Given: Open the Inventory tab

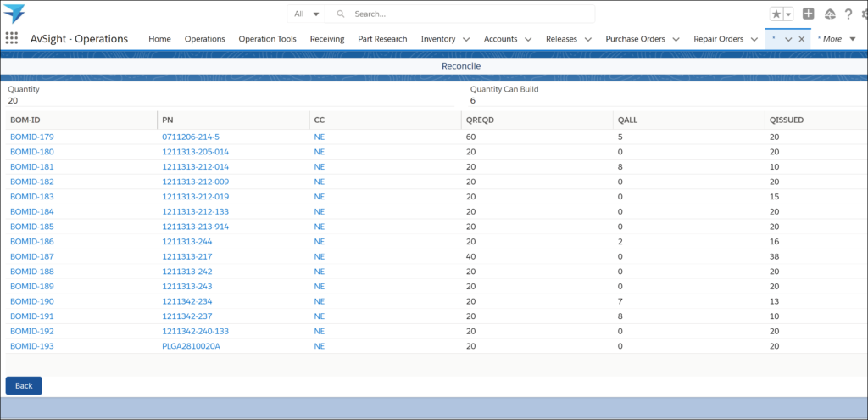Looking at the screenshot, I should pyautogui.click(x=438, y=39).
